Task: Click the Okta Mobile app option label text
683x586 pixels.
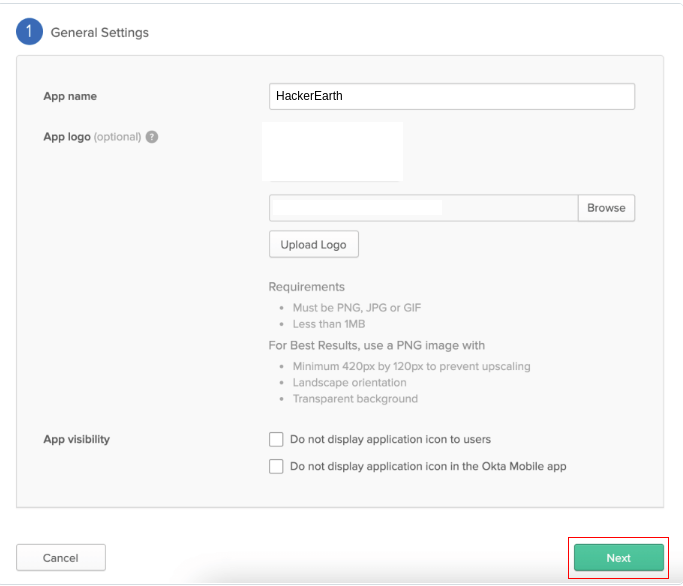Action: click(x=428, y=466)
